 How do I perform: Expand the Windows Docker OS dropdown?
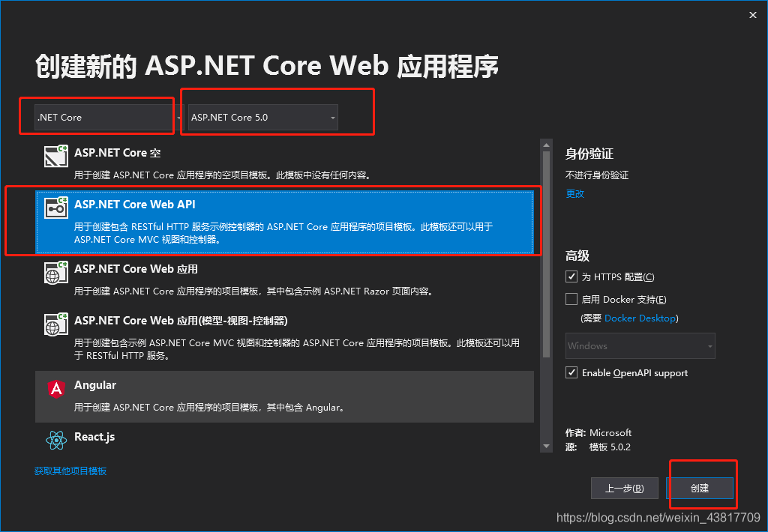[709, 345]
